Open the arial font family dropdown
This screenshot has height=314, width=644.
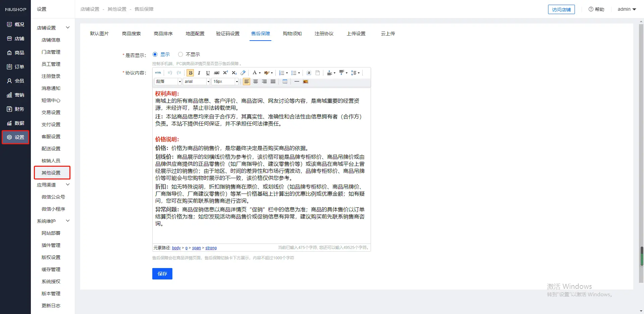pyautogui.click(x=197, y=82)
